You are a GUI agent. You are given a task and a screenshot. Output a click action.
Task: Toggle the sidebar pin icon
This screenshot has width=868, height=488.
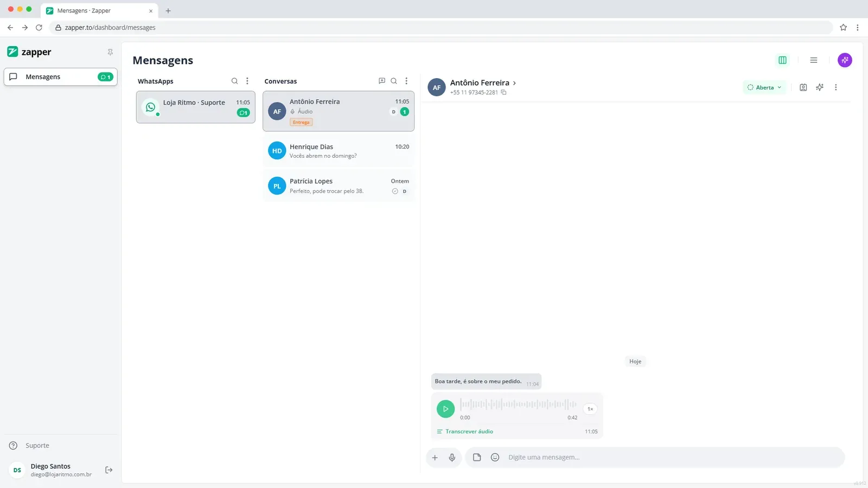tap(110, 52)
